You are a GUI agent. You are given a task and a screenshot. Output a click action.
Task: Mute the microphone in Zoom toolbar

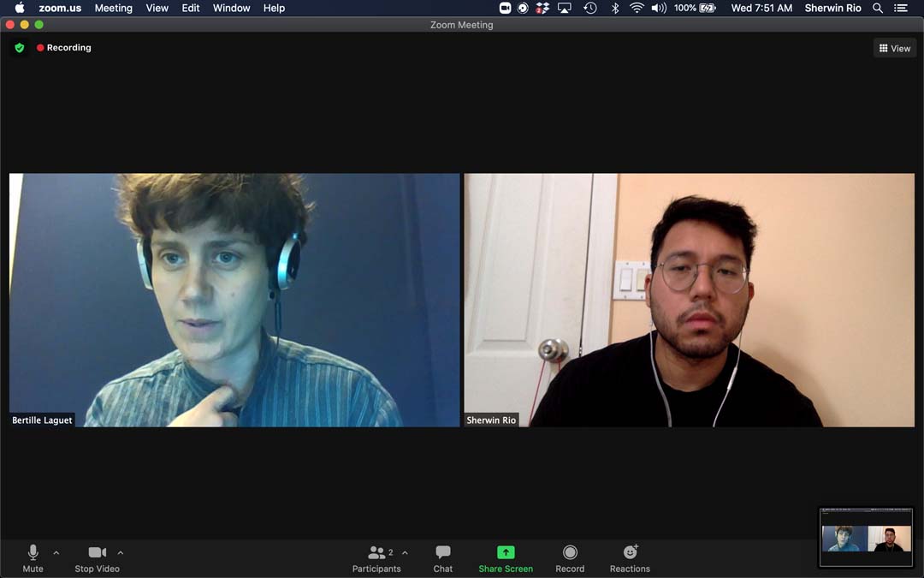[33, 558]
